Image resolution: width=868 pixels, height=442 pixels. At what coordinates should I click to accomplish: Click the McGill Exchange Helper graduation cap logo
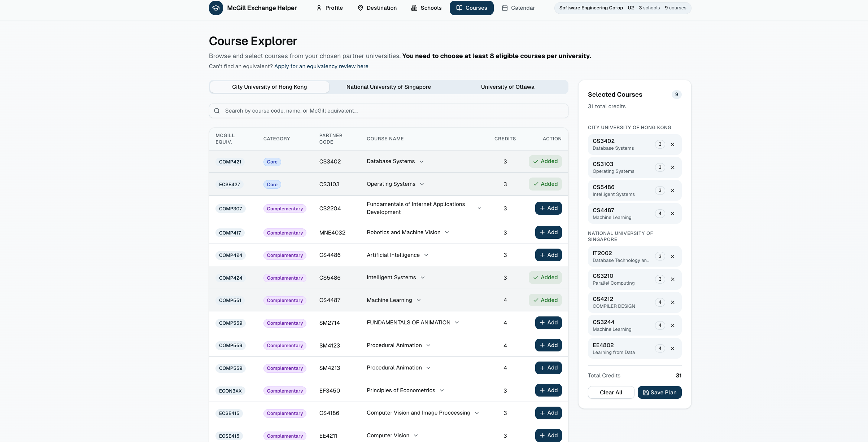216,8
